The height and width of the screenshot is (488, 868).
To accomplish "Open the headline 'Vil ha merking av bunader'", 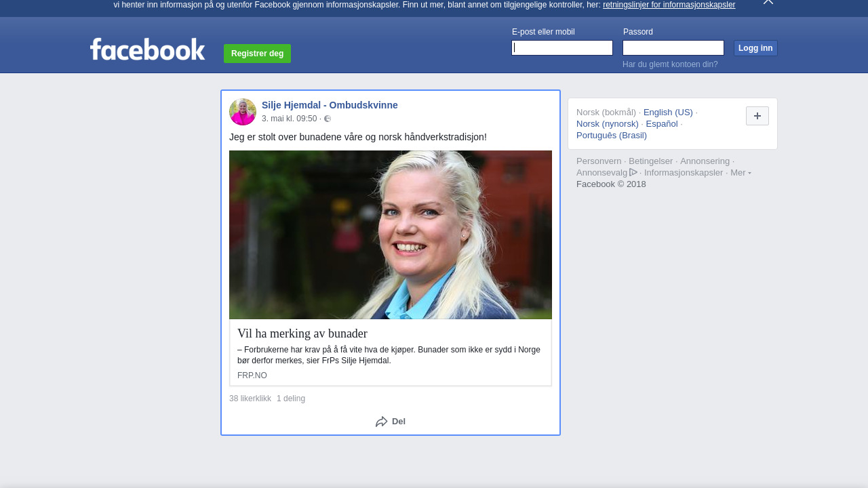I will [x=302, y=333].
